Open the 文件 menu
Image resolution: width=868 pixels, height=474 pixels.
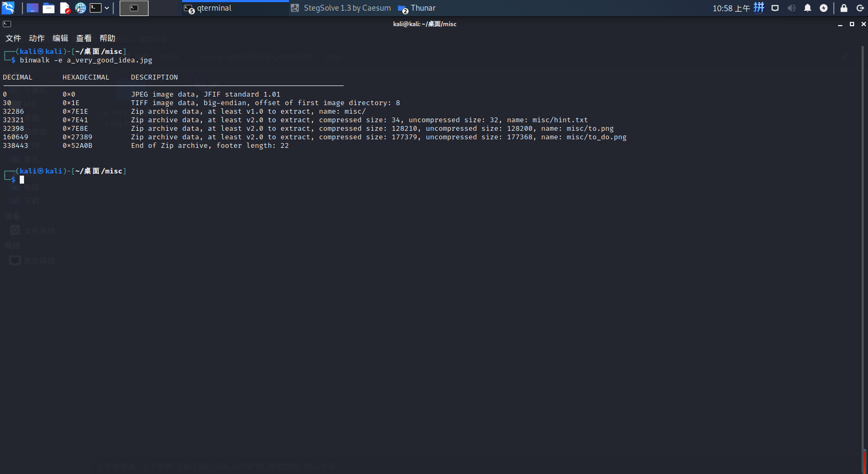13,38
